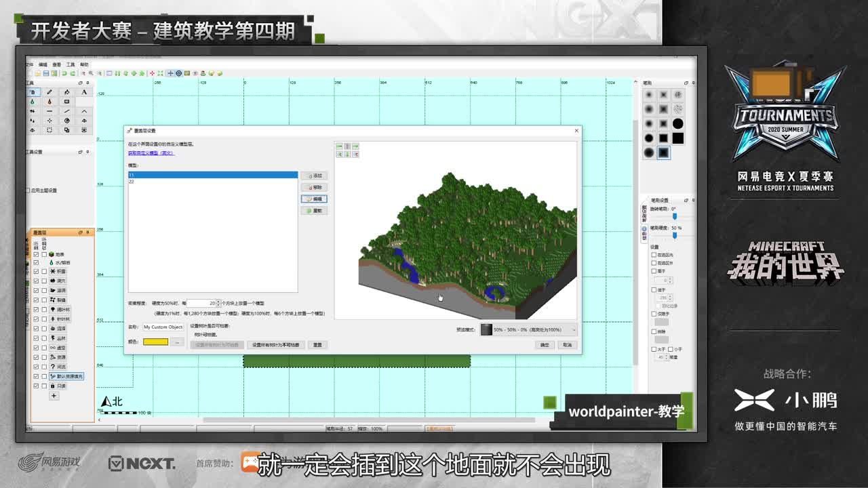Screen dimensions: 868x488
Task: Select the orange lava-drop flood tool
Action: pyautogui.click(x=50, y=102)
